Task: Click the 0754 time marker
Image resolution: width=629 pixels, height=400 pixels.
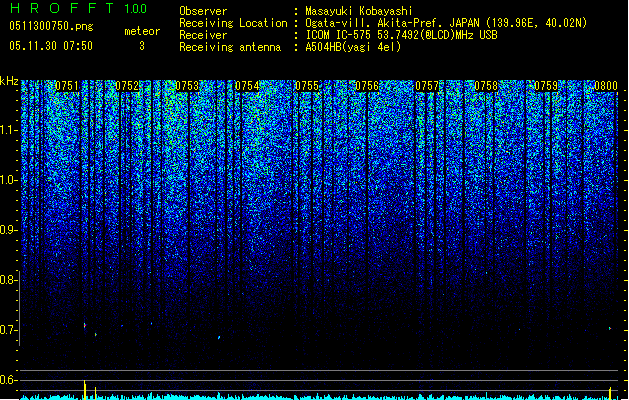Action: (247, 86)
